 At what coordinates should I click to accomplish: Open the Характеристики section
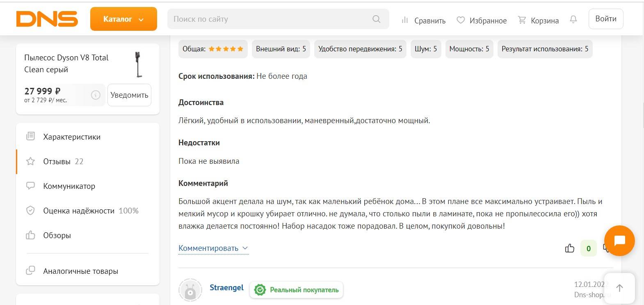(x=72, y=137)
